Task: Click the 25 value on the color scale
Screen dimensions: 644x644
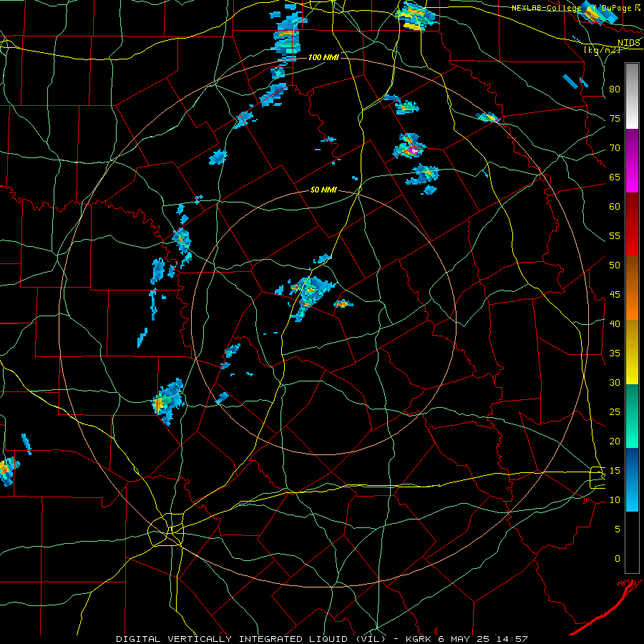Action: coord(615,412)
